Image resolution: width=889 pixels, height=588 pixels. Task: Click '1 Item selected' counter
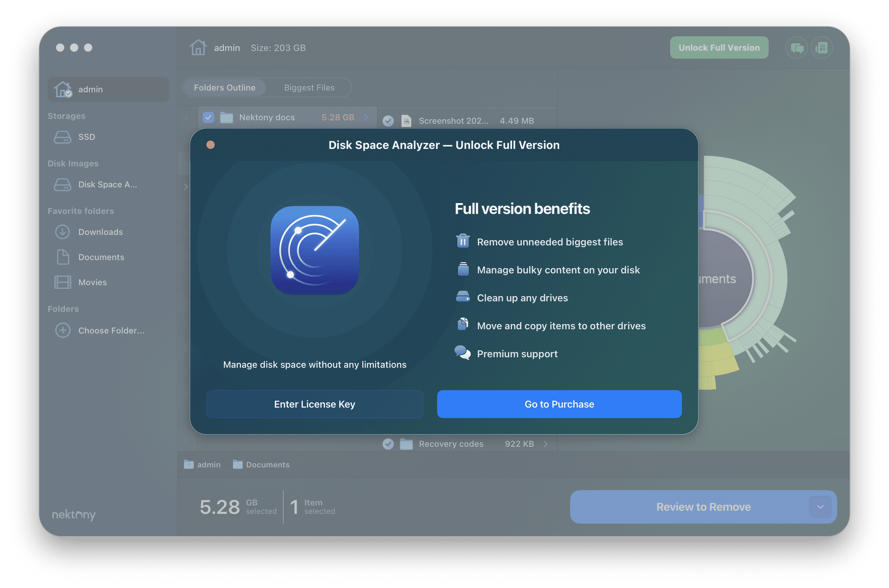click(312, 507)
